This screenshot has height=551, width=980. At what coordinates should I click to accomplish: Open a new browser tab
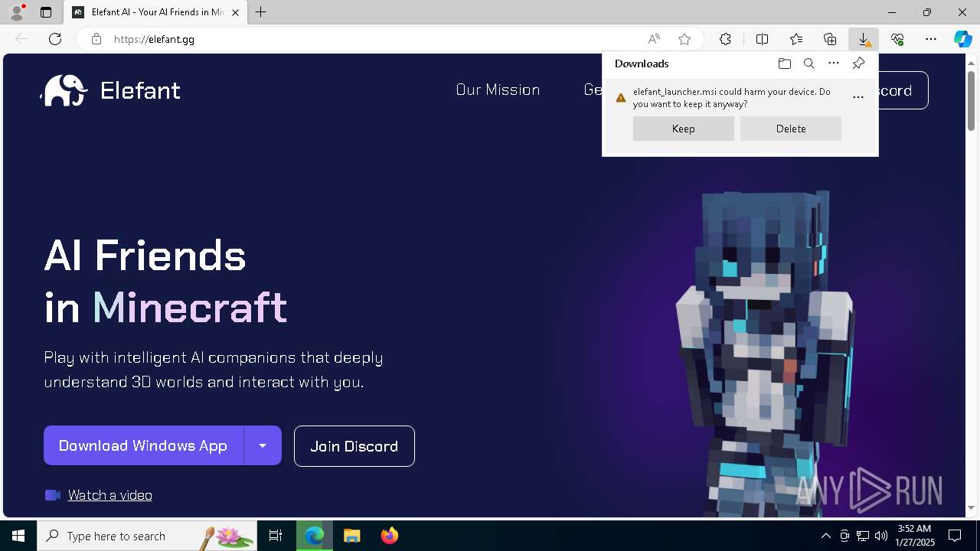[x=261, y=12]
